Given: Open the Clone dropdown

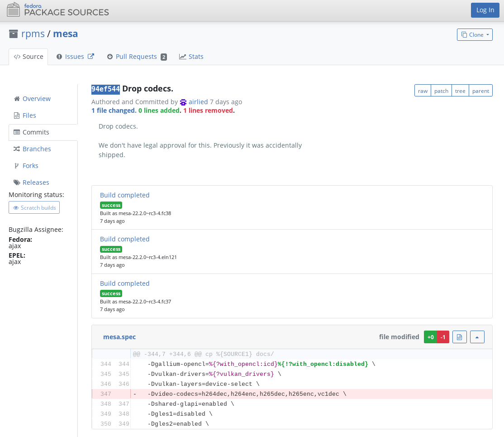Looking at the screenshot, I should (x=475, y=35).
